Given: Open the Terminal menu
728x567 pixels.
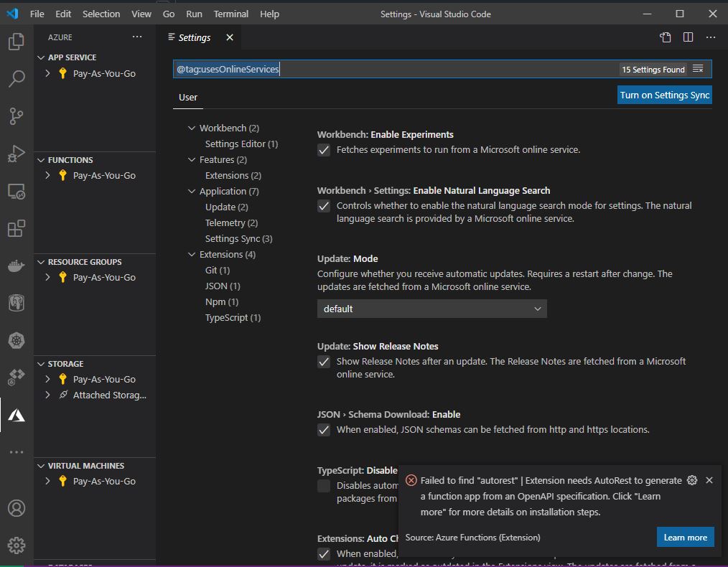Looking at the screenshot, I should pyautogui.click(x=230, y=14).
